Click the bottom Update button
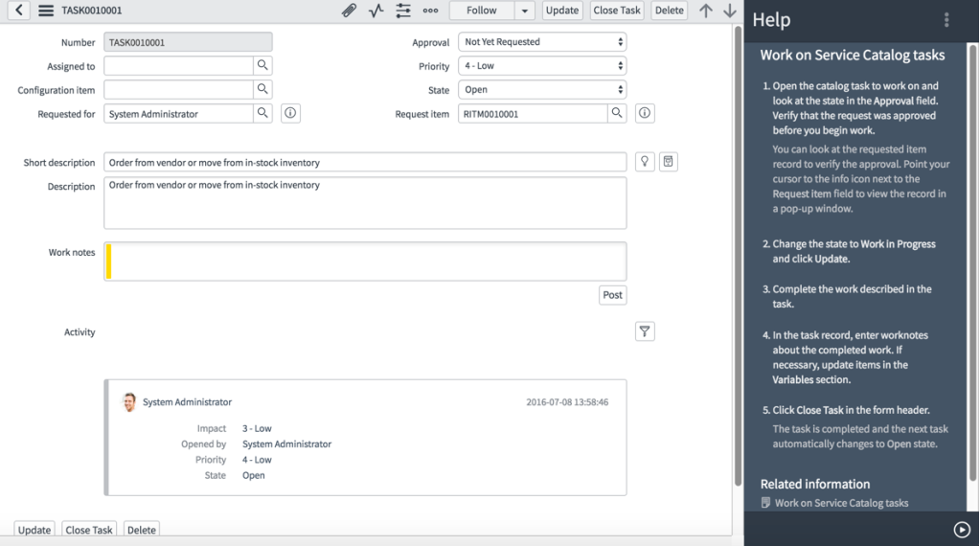980x546 pixels. tap(34, 529)
